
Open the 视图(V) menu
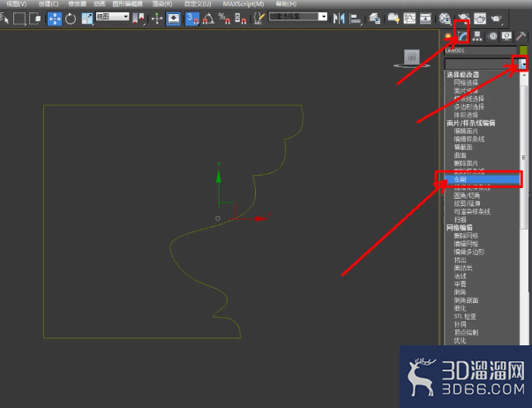tap(17, 4)
